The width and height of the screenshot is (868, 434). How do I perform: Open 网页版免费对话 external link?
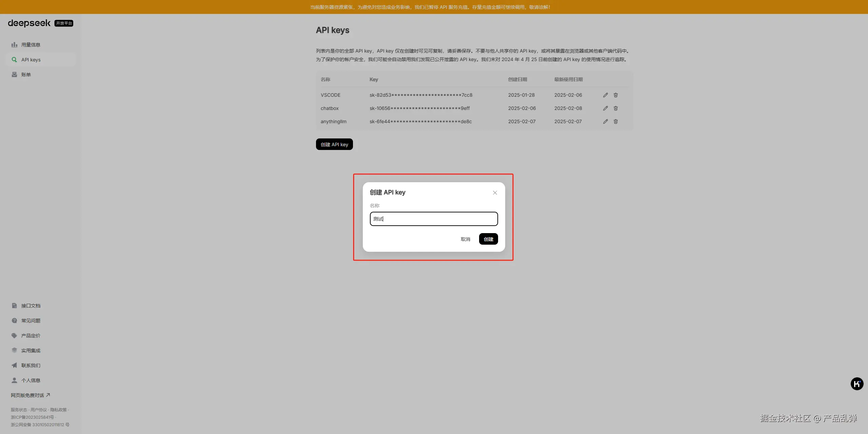pos(30,395)
